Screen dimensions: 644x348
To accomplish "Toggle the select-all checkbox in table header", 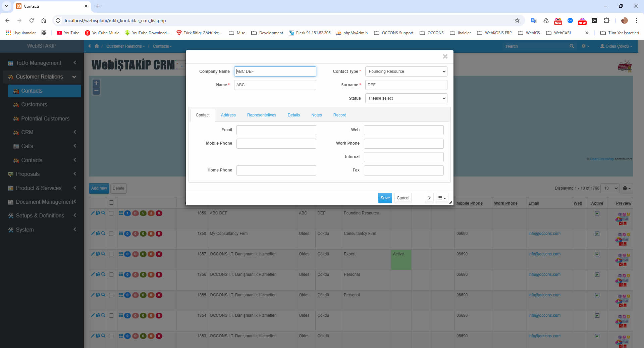I will [x=111, y=202].
